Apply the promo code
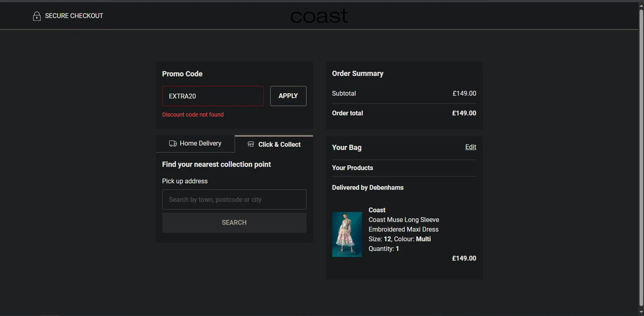 [x=288, y=96]
